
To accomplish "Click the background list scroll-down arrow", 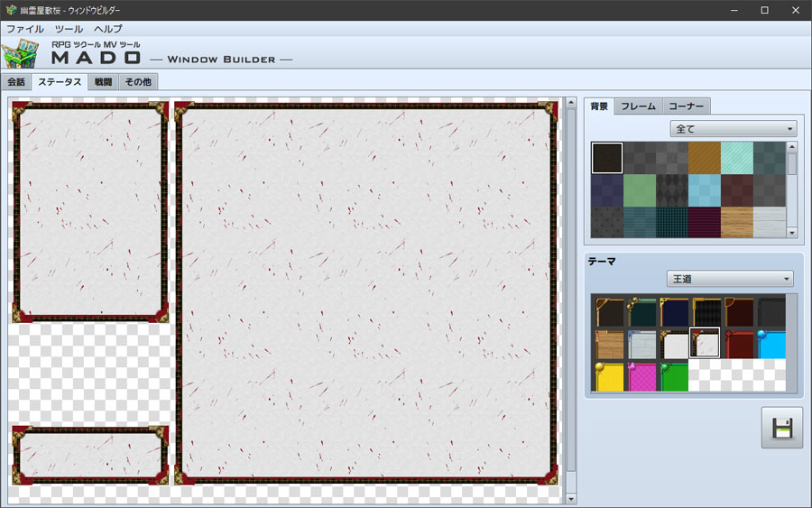I will point(792,233).
